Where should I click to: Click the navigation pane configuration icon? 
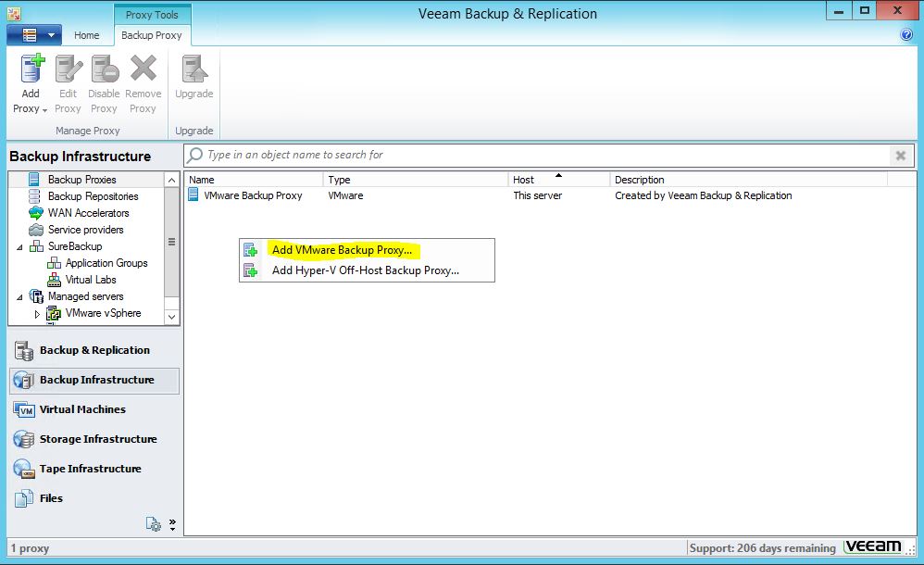click(153, 523)
